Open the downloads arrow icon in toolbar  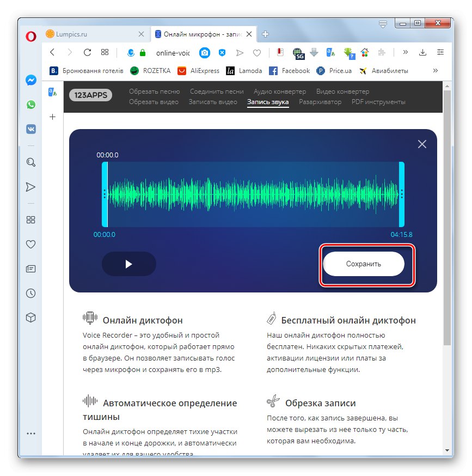pos(422,52)
